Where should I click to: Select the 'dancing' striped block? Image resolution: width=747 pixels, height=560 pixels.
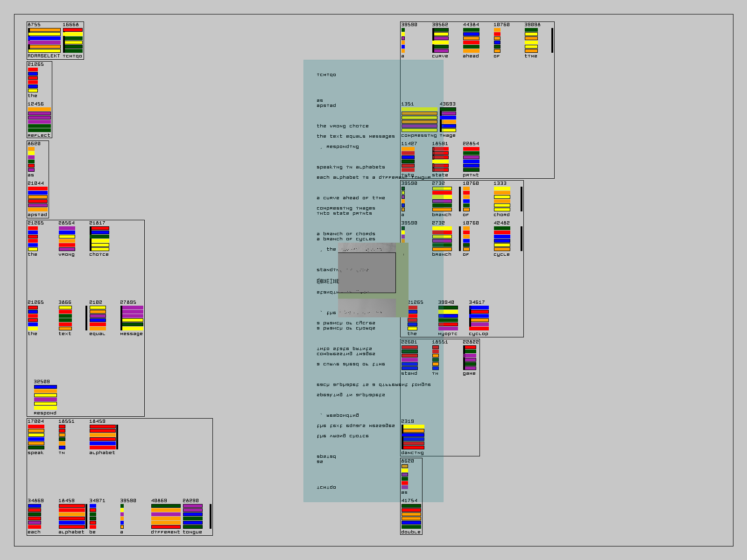(x=413, y=437)
